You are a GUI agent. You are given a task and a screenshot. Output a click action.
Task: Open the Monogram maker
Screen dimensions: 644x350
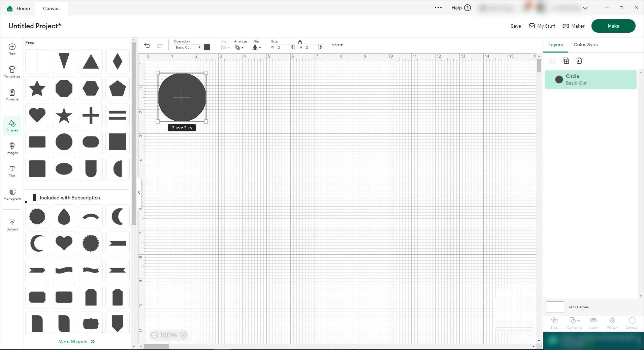tap(12, 194)
